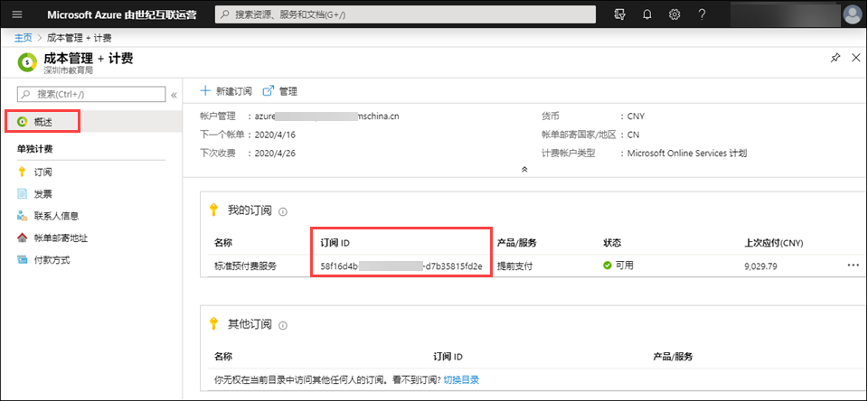
Task: Collapse the account details section
Action: pyautogui.click(x=524, y=170)
